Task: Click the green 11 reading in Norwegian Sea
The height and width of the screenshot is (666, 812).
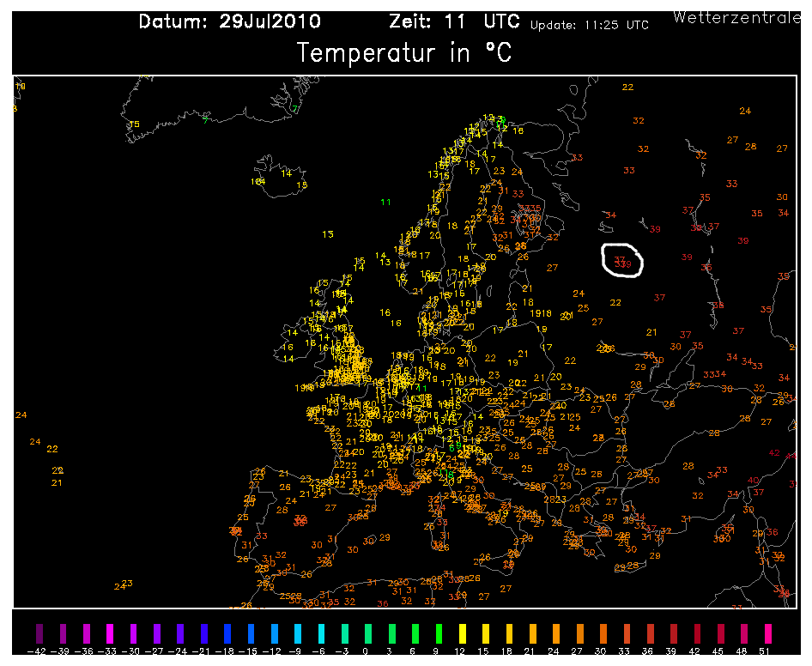Action: pos(385,202)
